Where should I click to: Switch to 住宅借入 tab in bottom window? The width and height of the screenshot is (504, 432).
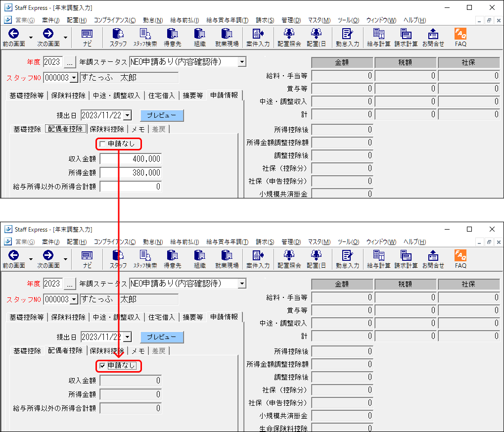pyautogui.click(x=161, y=317)
